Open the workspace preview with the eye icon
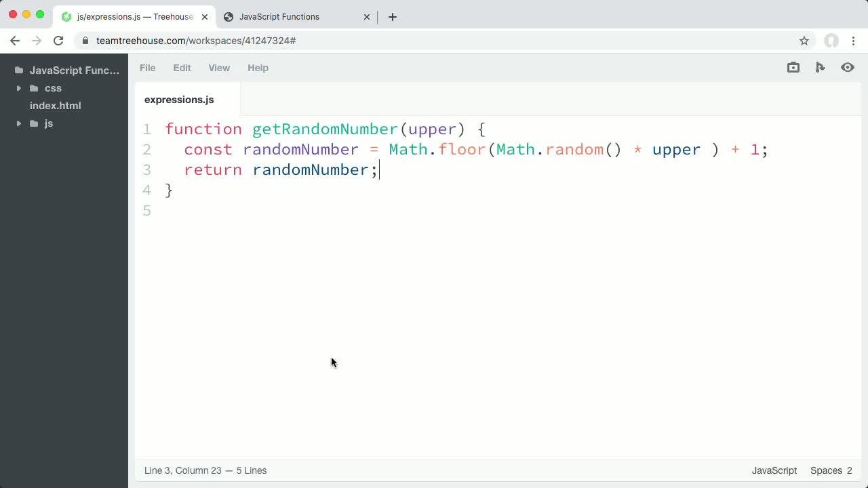Viewport: 868px width, 488px height. tap(847, 67)
